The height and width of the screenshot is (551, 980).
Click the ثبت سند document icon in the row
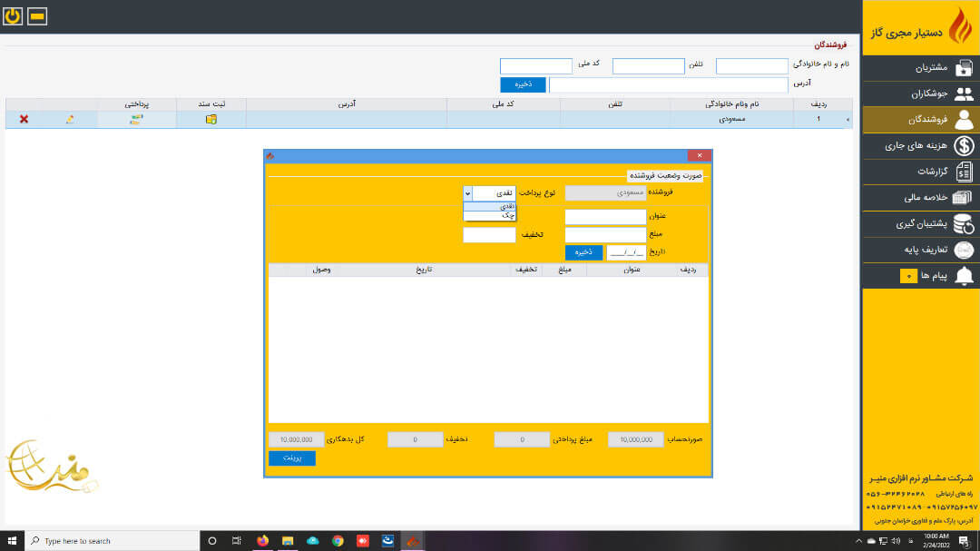[211, 119]
